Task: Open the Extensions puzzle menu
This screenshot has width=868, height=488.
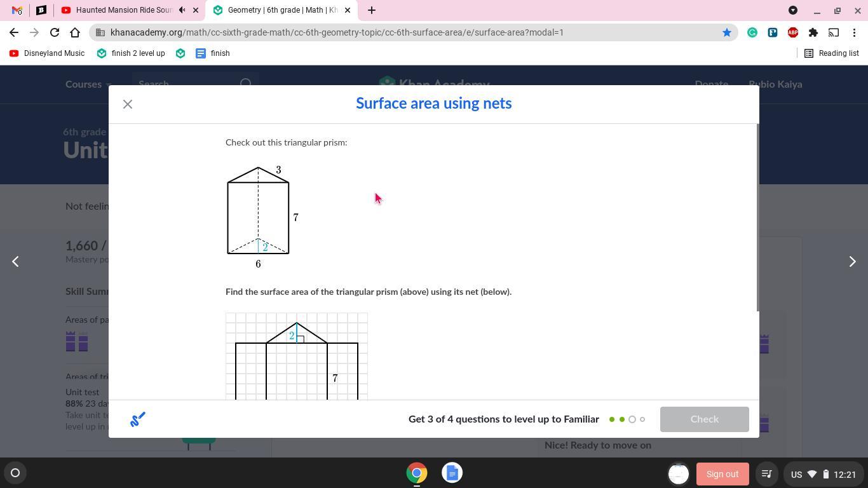Action: coord(813,32)
